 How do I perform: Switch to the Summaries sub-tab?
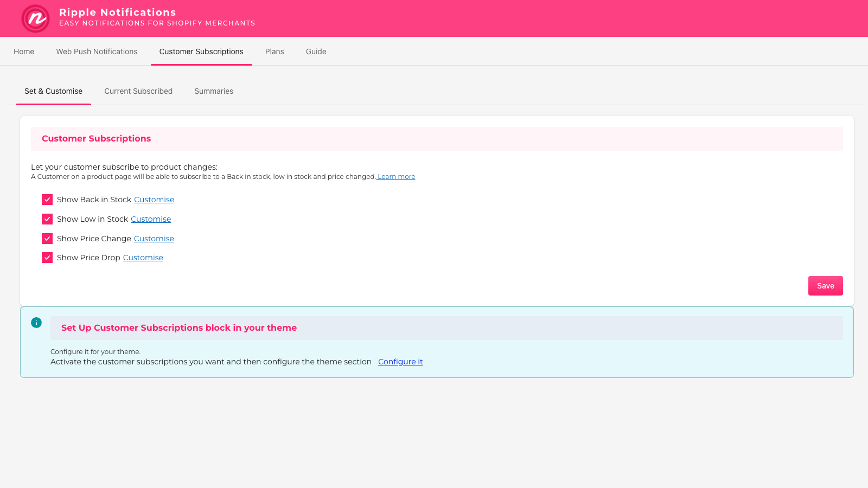(214, 91)
